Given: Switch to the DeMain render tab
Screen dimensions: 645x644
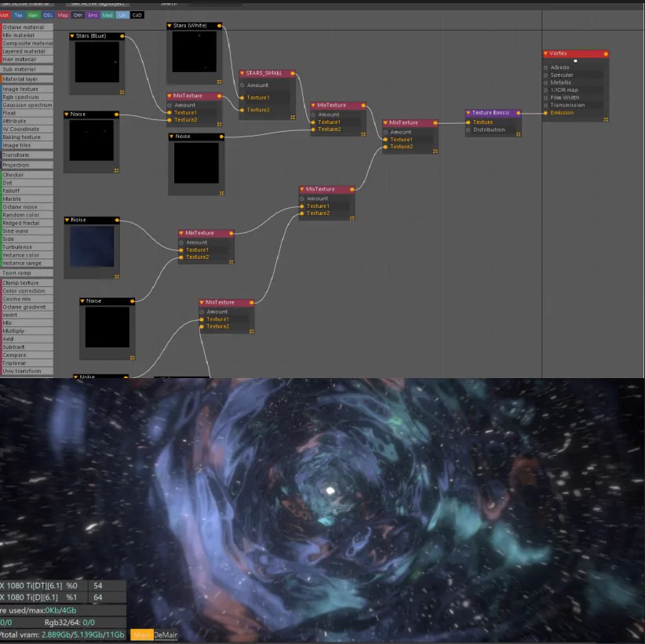Looking at the screenshot, I should pos(166,635).
